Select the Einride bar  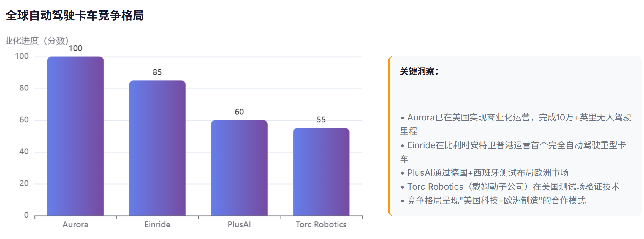(x=157, y=148)
